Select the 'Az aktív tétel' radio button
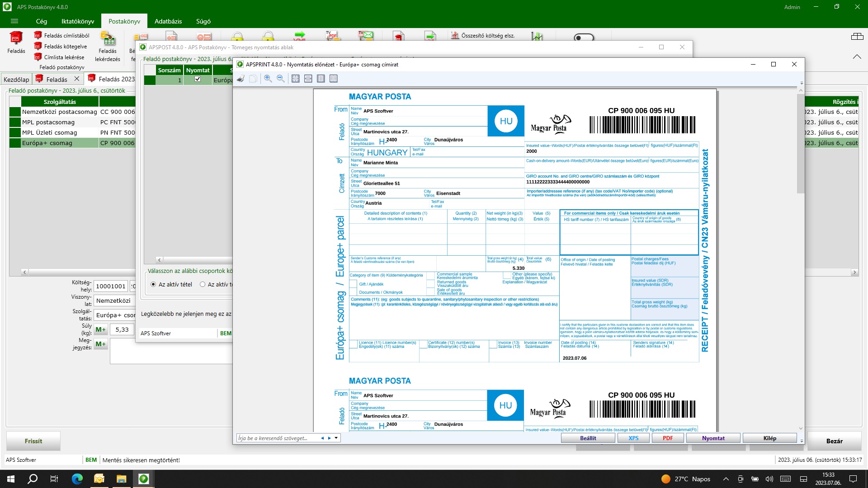Screen dimensions: 868x488 (153, 285)
